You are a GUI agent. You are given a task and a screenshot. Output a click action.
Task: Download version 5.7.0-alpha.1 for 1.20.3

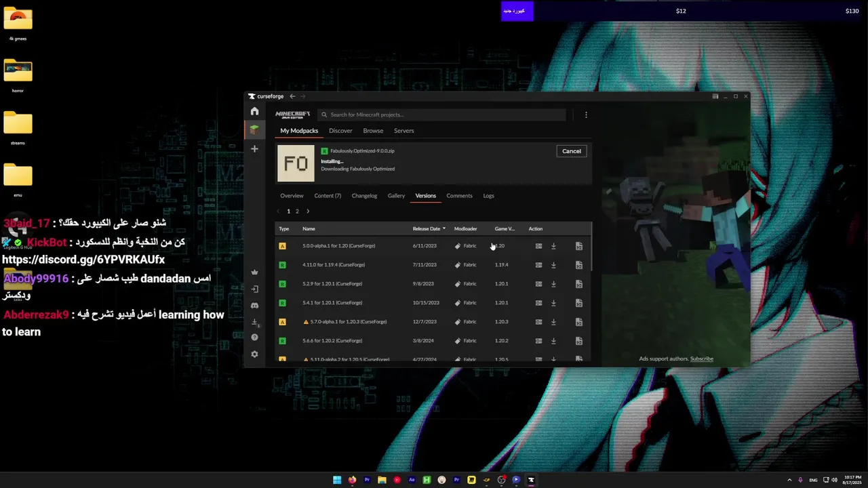tap(553, 322)
